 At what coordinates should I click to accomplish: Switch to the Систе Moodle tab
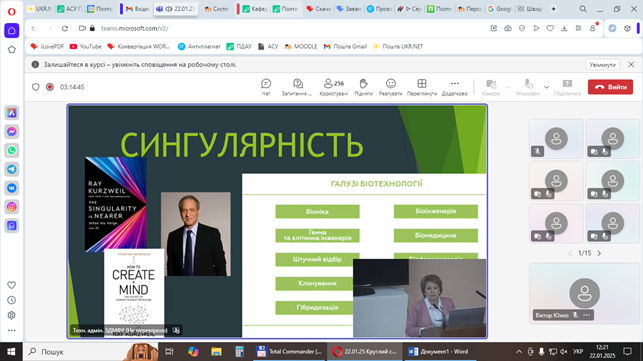tap(217, 9)
